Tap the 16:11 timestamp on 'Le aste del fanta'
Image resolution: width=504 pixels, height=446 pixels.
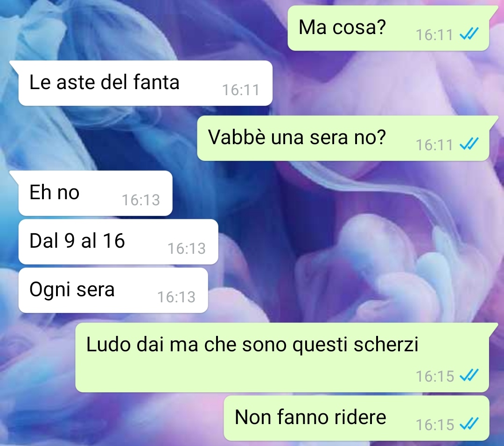(241, 90)
